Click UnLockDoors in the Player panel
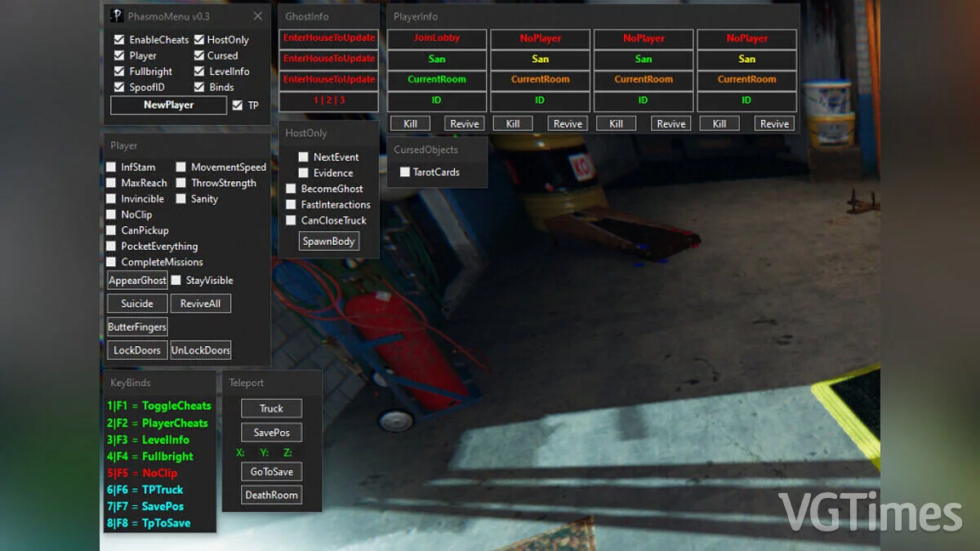 [200, 349]
